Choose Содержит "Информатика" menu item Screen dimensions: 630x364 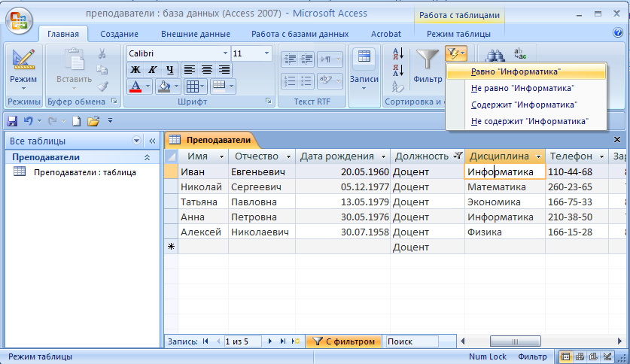click(x=526, y=105)
